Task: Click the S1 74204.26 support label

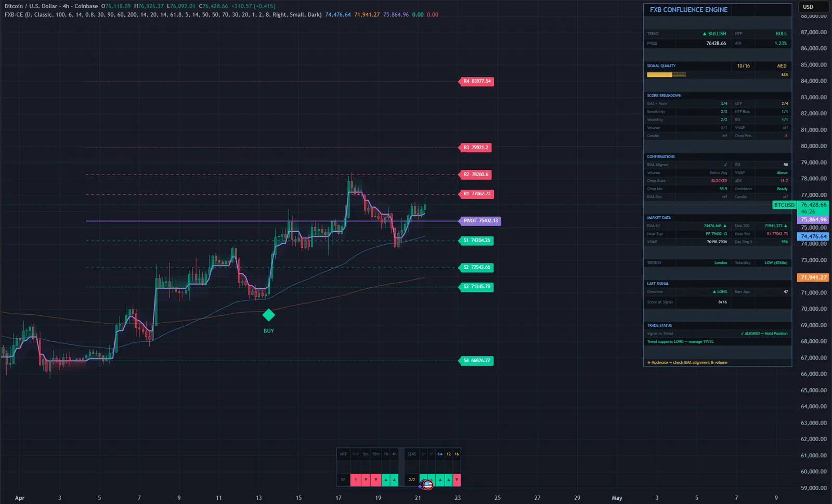Action: [477, 241]
